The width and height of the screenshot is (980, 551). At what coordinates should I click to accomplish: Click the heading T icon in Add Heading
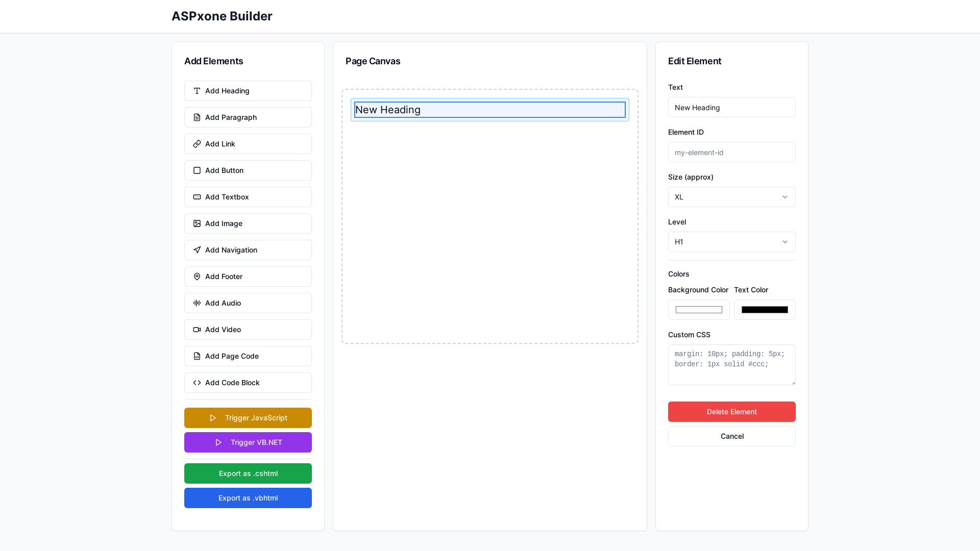[x=197, y=91]
